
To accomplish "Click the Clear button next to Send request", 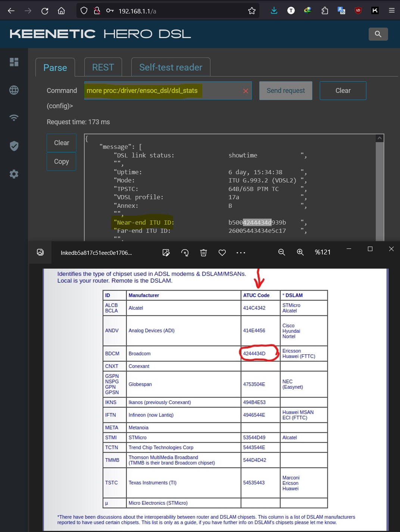I will coord(343,91).
